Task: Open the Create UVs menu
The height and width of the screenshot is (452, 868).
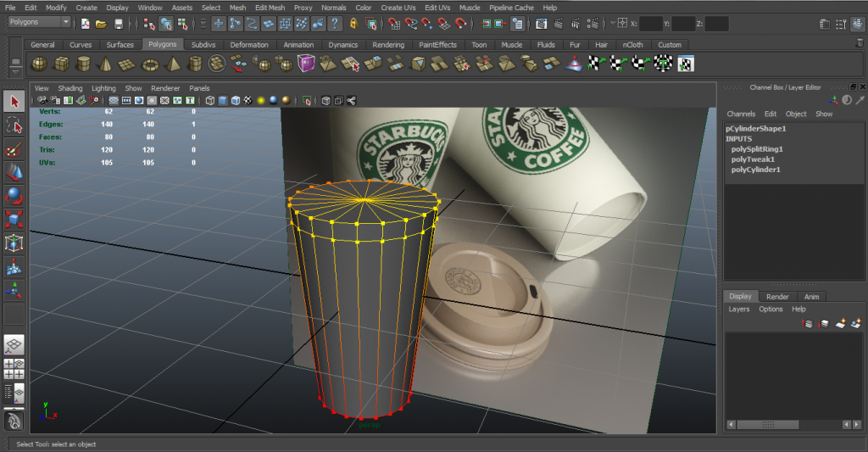Action: 398,8
